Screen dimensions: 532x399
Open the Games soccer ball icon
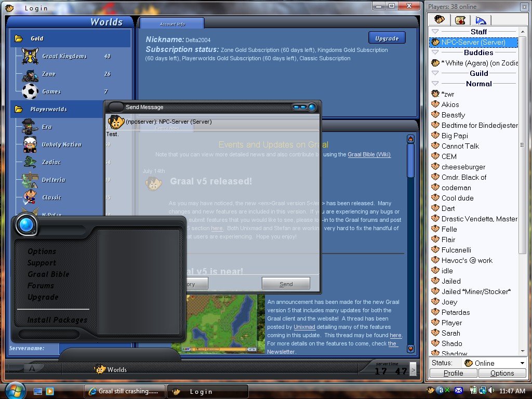pos(30,91)
